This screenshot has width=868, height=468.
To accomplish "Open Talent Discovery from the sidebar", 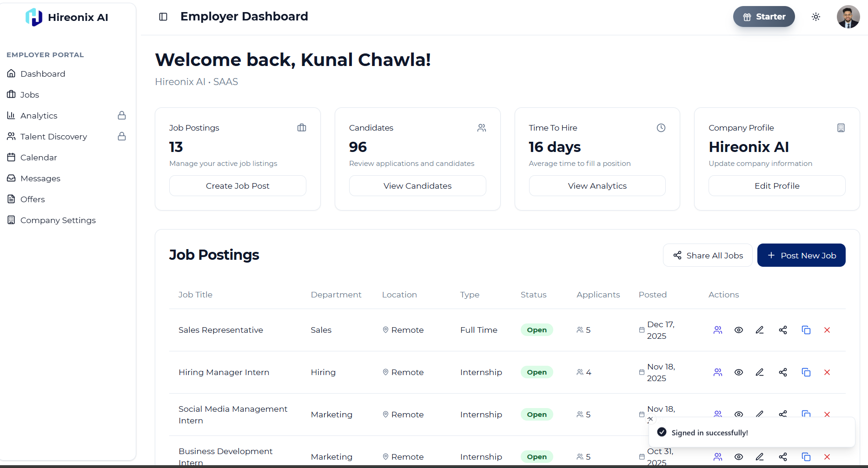I will click(x=53, y=136).
